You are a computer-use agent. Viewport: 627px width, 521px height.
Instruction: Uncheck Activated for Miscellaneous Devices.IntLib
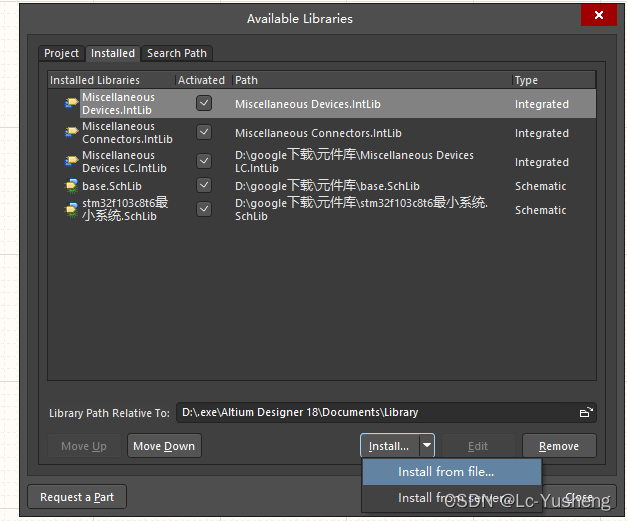204,103
